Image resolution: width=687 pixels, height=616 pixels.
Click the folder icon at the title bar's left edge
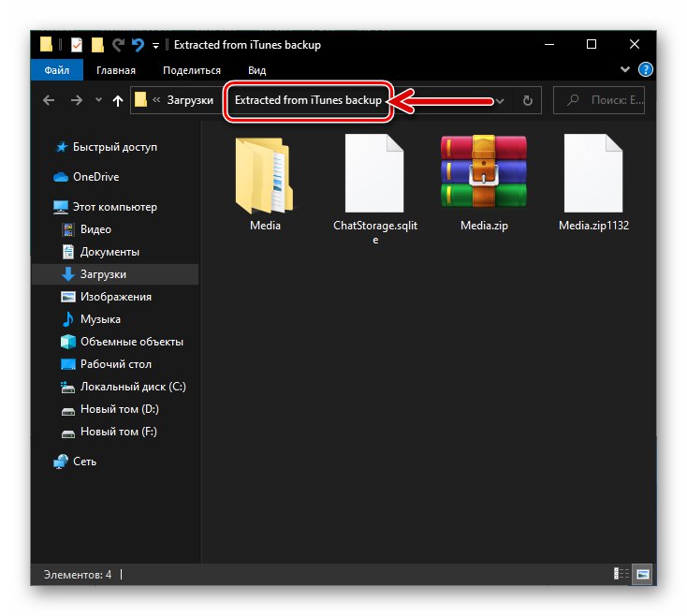[x=46, y=45]
